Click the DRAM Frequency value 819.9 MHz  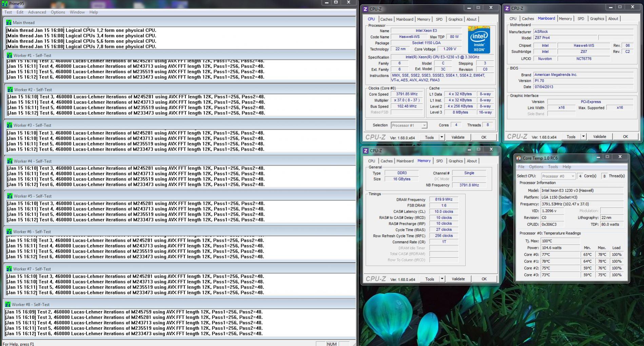(444, 200)
